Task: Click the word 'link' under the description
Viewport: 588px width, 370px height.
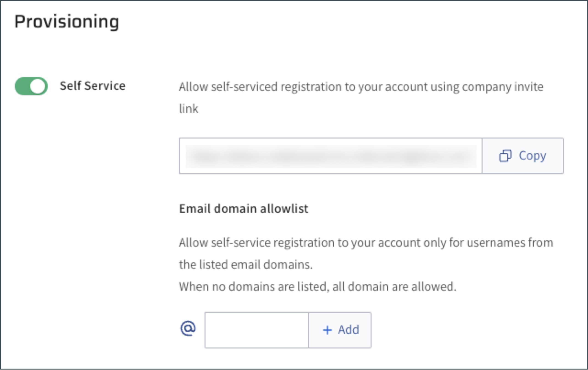Action: [x=189, y=109]
